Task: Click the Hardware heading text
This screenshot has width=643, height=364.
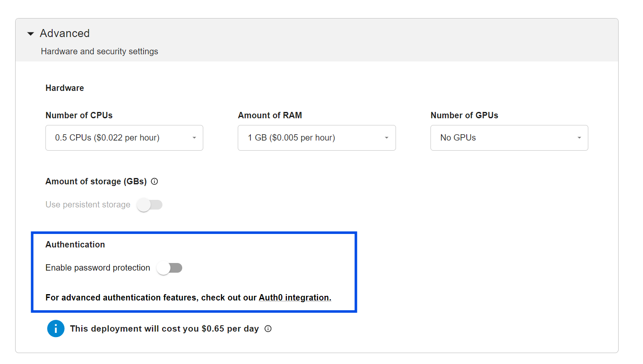Action: pyautogui.click(x=65, y=88)
